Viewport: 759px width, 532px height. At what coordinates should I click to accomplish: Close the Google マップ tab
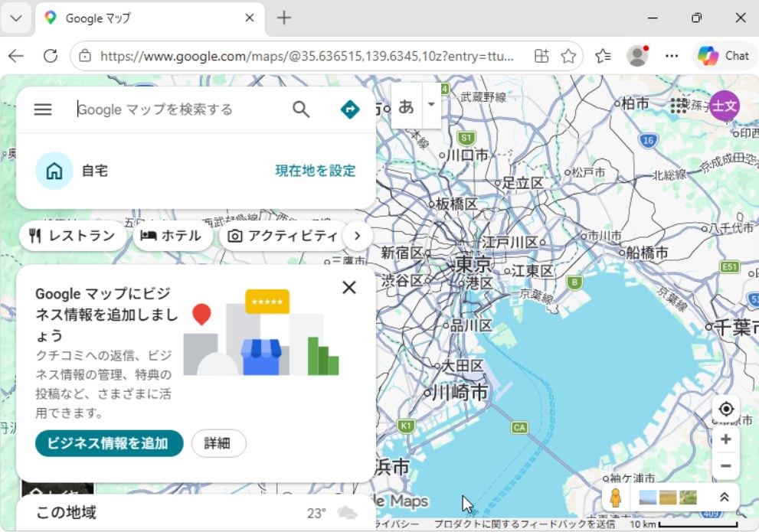(x=250, y=18)
